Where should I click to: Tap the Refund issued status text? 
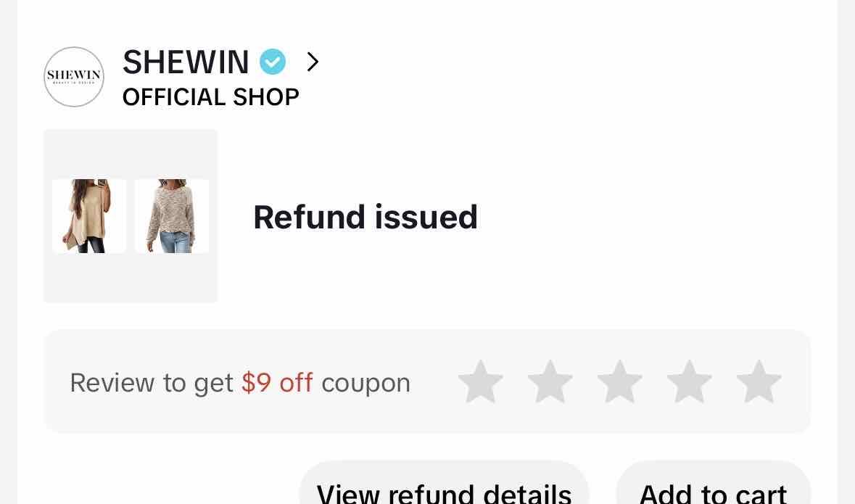point(365,217)
